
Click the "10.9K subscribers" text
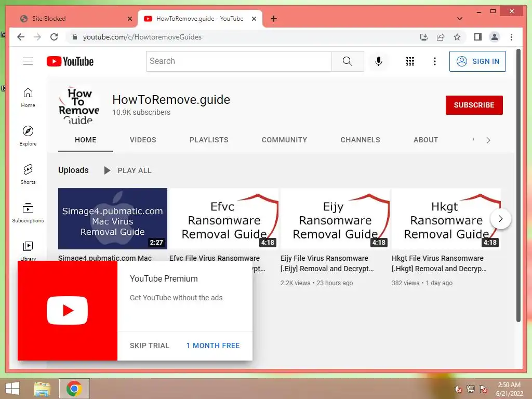click(x=141, y=112)
